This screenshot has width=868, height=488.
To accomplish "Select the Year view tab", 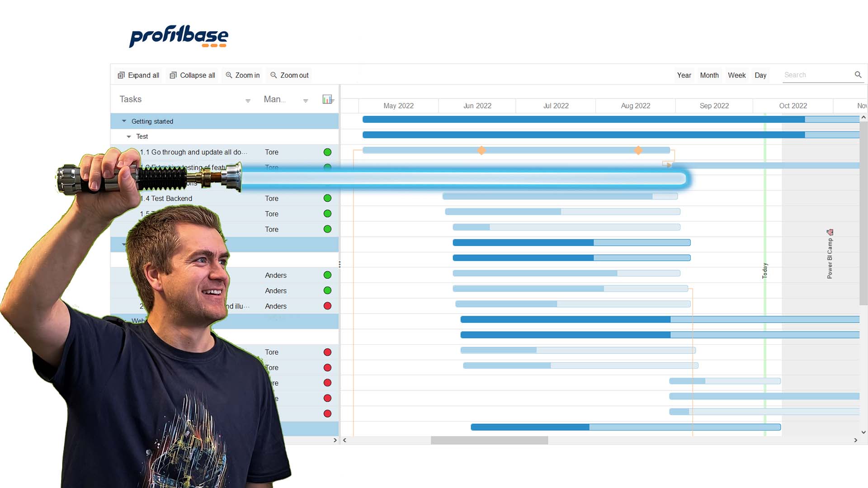I will [684, 75].
